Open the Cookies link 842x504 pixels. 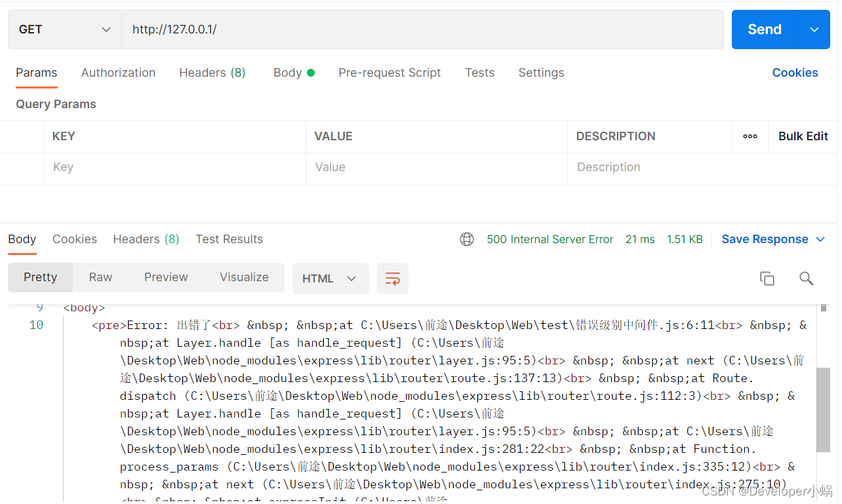(795, 73)
